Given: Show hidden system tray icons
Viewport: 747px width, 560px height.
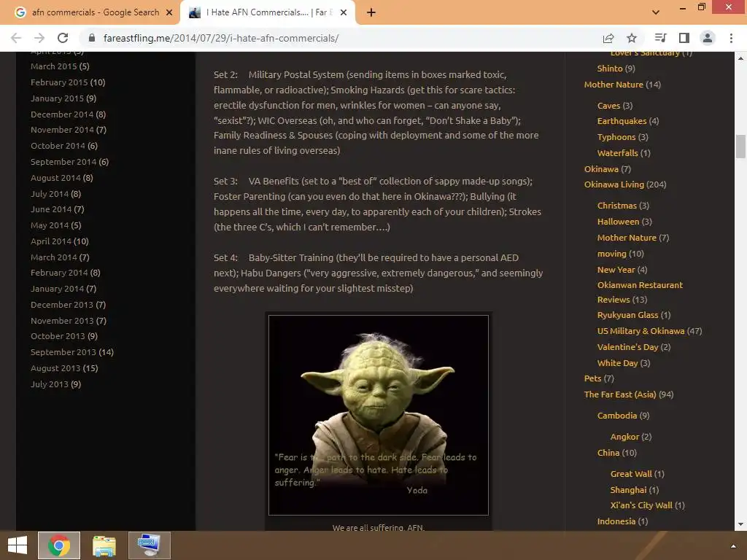Looking at the screenshot, I should point(734,545).
